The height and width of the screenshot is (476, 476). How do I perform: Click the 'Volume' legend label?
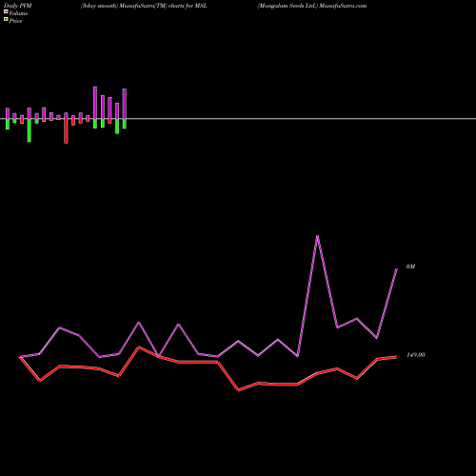[x=18, y=13]
